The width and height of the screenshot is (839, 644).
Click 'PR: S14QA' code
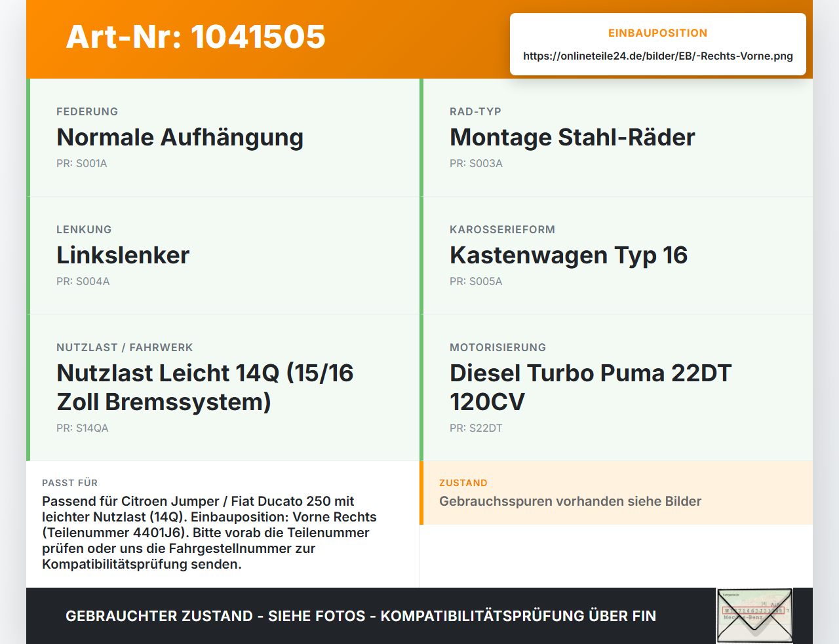coord(83,428)
